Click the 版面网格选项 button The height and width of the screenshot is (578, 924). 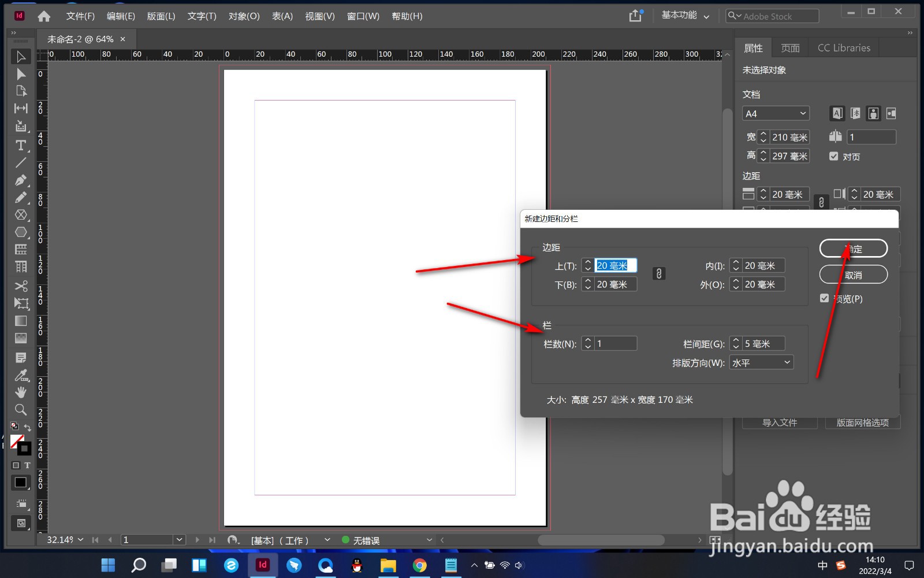coord(862,423)
